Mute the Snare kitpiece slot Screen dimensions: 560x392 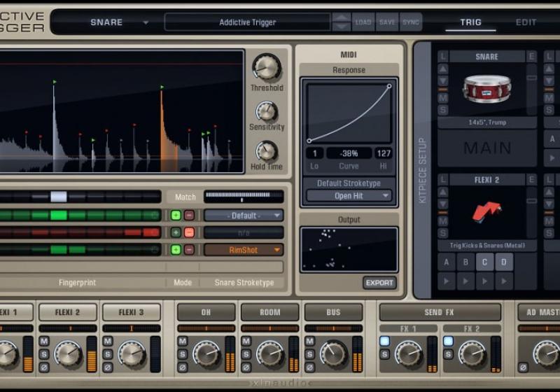pos(443,97)
